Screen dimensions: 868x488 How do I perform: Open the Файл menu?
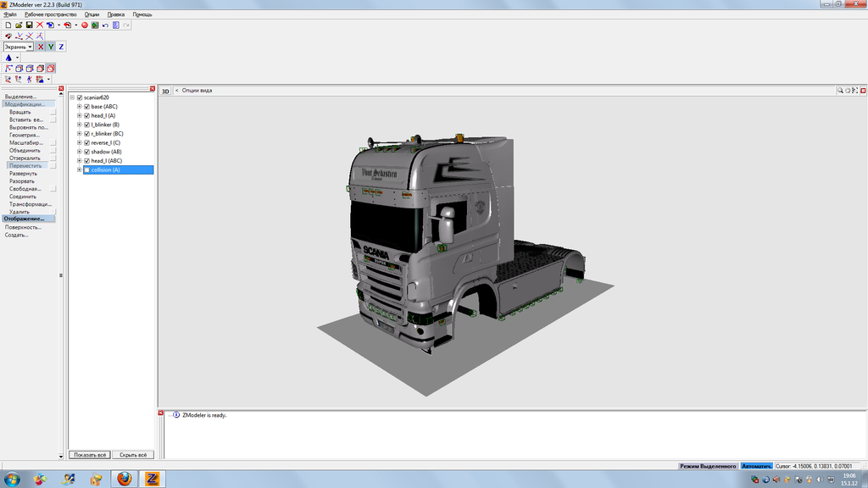10,14
